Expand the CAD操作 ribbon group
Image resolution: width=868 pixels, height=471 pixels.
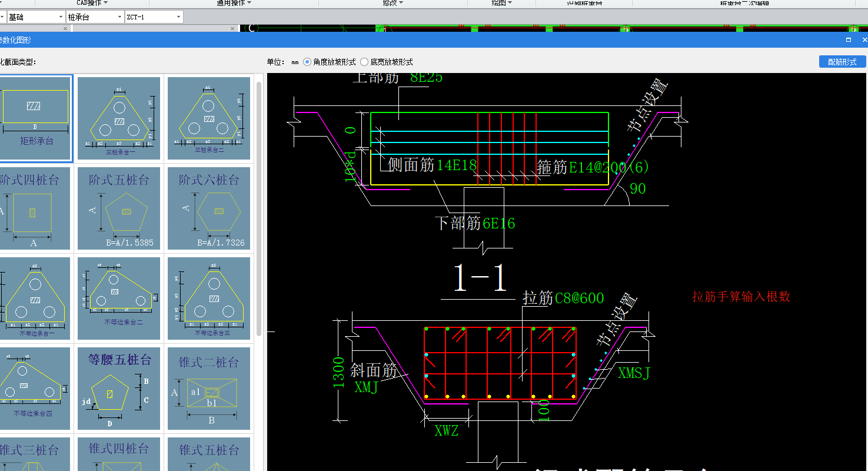(x=93, y=3)
